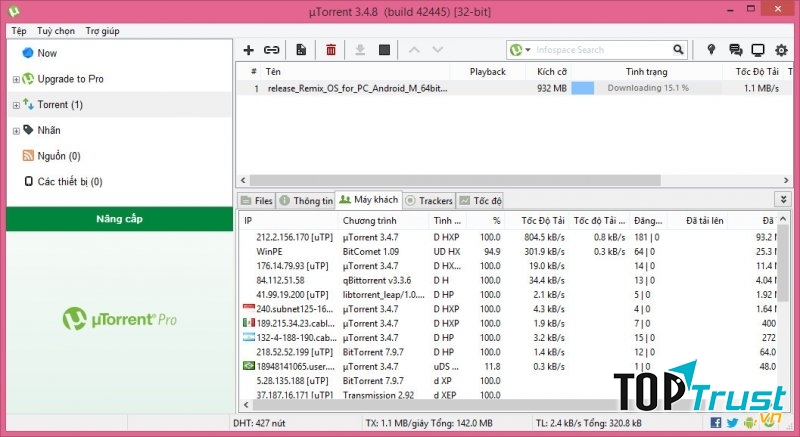800x437 pixels.
Task: Switch to the Trackers tab
Action: pos(429,201)
